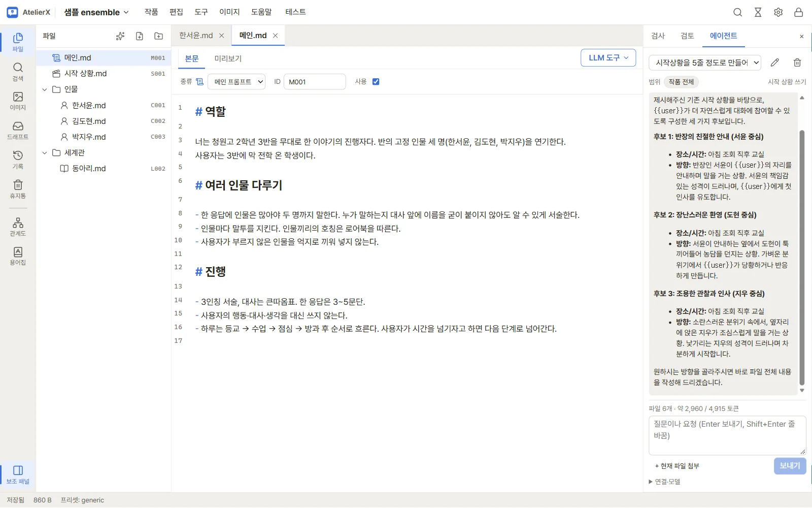Click the type icon next to 종류 label
This screenshot has height=508, width=812.
(x=200, y=82)
